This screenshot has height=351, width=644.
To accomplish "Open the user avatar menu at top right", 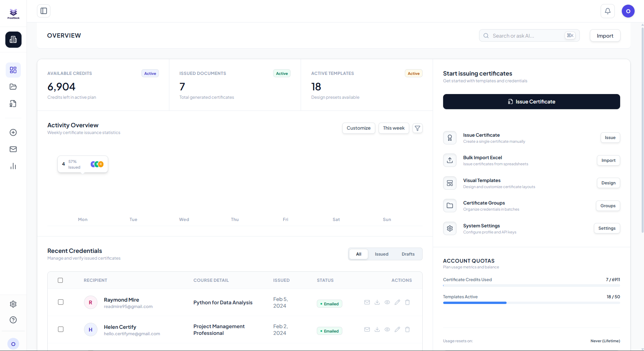I will click(x=628, y=11).
